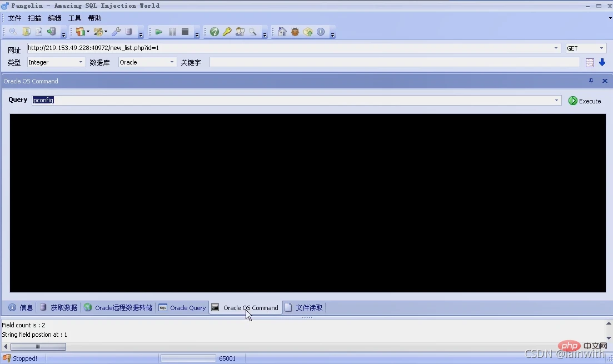Open settings via the wrench toolbar icon
613x364 pixels.
[116, 32]
